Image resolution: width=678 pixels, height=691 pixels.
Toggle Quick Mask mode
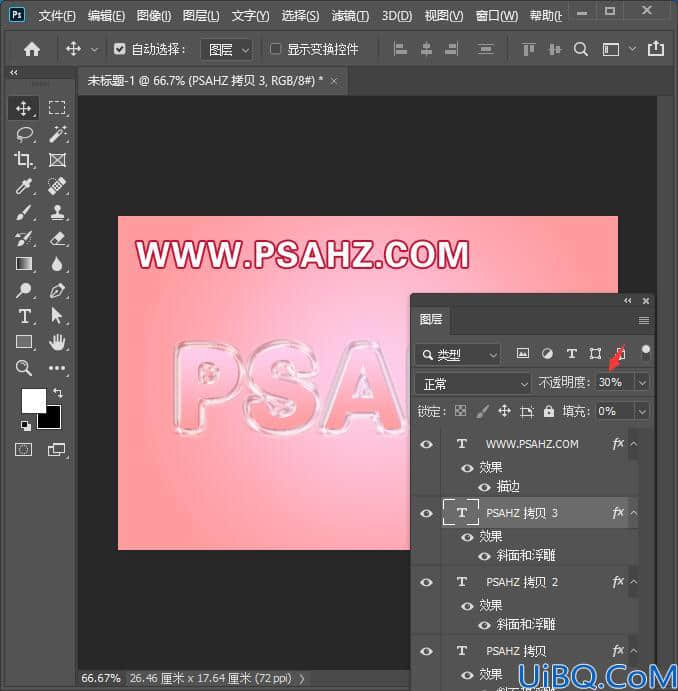tap(23, 450)
